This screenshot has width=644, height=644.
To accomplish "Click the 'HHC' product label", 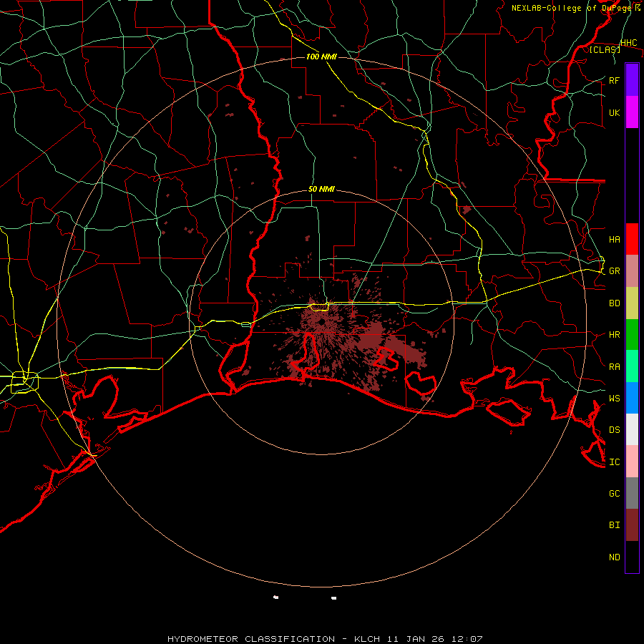I will 628,43.
